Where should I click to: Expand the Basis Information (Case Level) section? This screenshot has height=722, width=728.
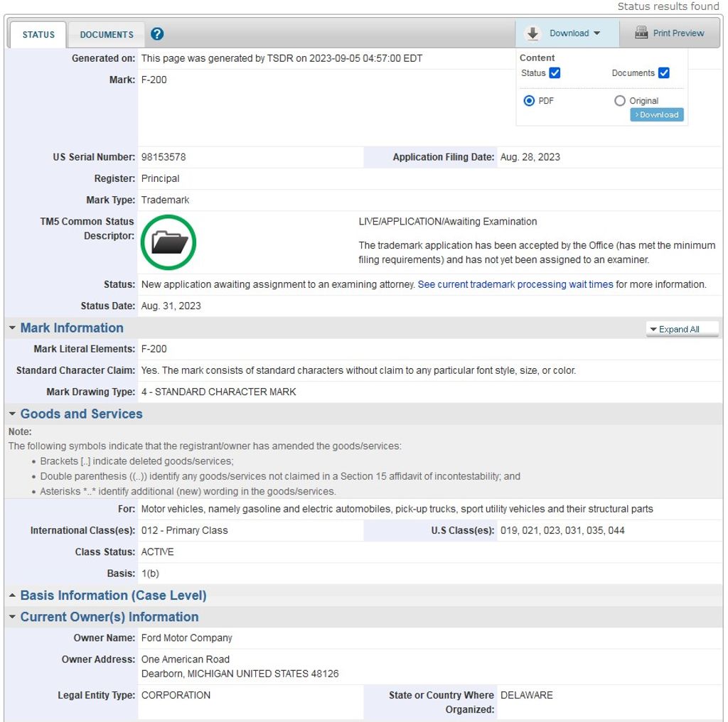point(12,596)
